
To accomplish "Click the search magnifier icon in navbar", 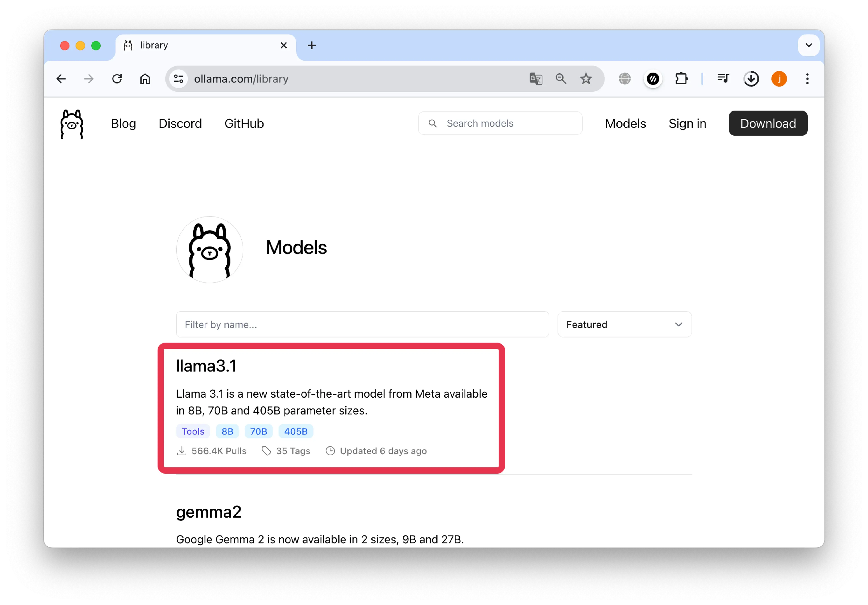I will click(433, 123).
